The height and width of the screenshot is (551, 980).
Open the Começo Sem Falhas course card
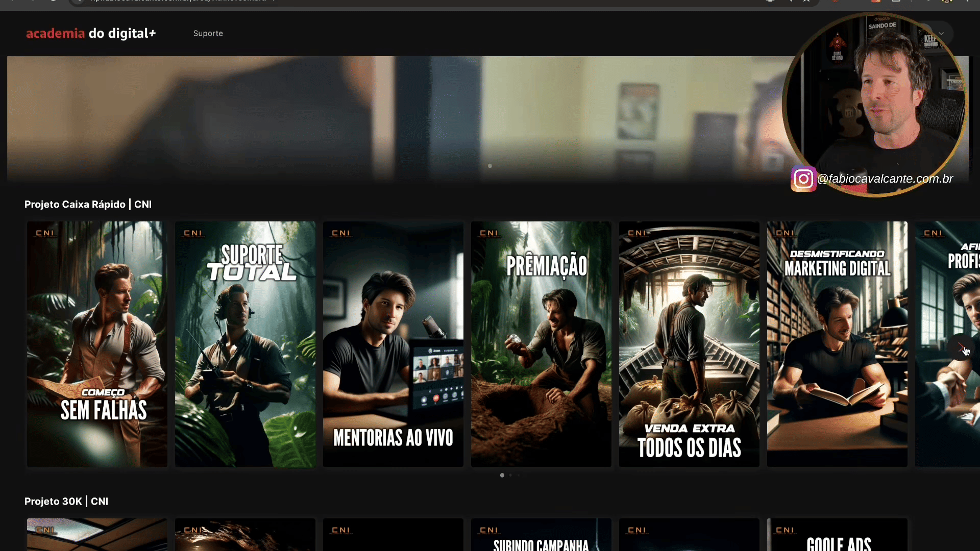97,344
